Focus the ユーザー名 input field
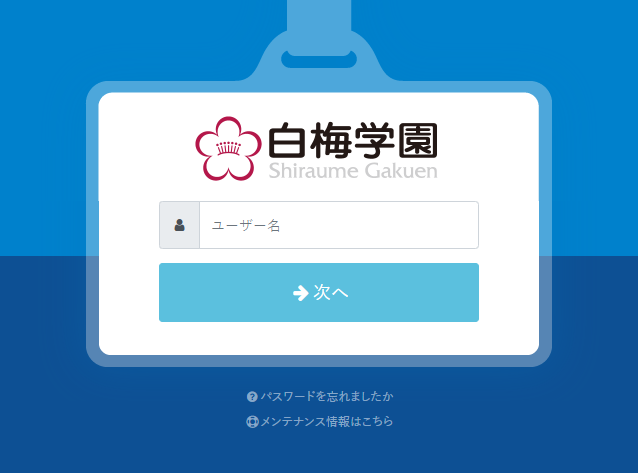The width and height of the screenshot is (638, 473). coord(339,225)
